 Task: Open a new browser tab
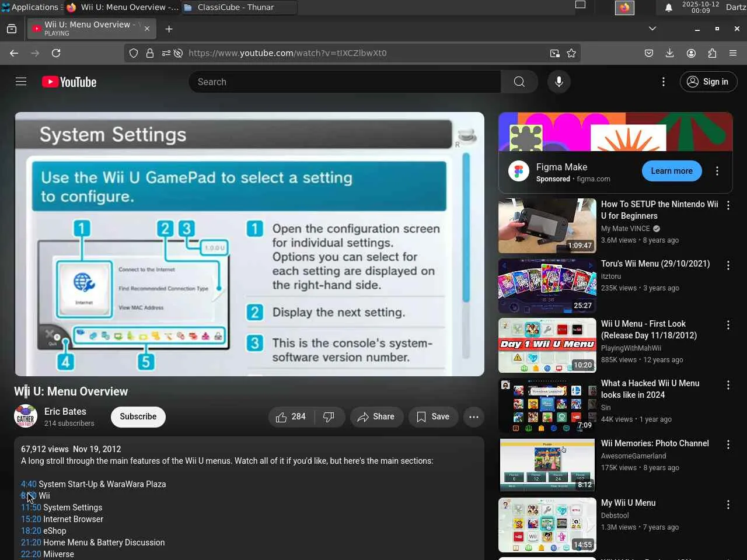point(169,29)
